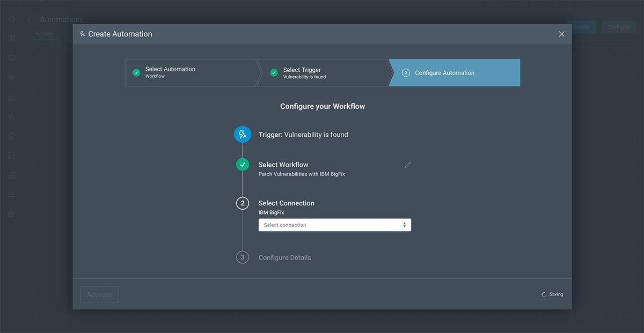
Task: Open settings gear in left sidebar
Action: pos(11,214)
